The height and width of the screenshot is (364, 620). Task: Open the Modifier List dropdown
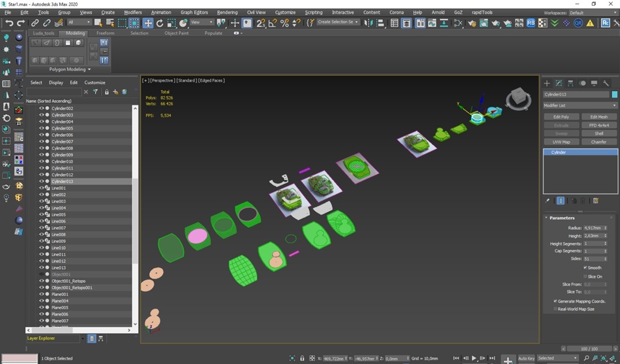[580, 105]
